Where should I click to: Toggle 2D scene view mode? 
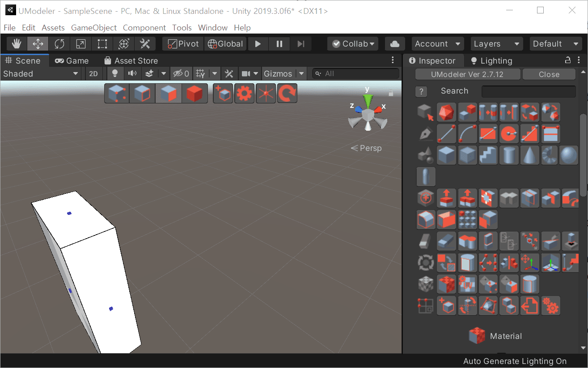coord(93,74)
